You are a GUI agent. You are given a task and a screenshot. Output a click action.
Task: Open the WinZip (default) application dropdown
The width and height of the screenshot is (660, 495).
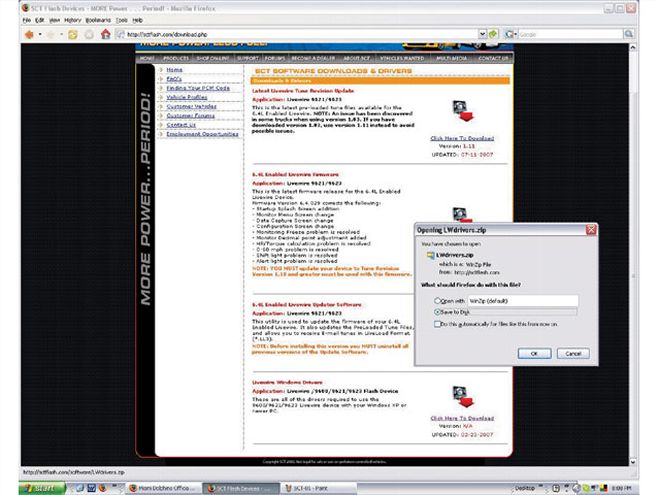tap(523, 301)
